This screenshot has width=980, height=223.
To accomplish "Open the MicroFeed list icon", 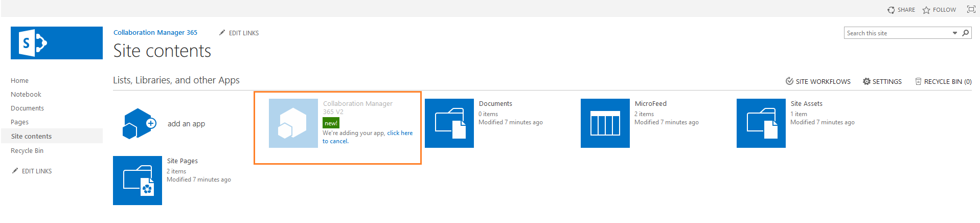I will [605, 123].
